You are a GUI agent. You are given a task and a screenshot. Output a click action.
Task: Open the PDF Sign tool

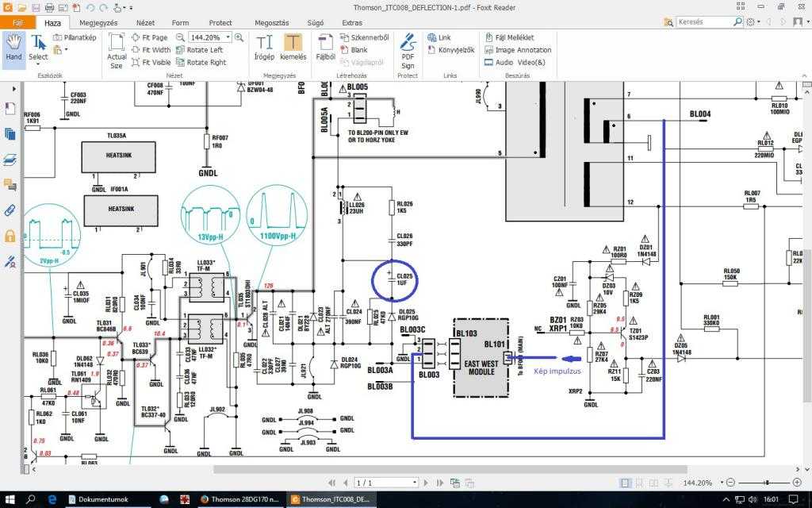click(x=408, y=51)
